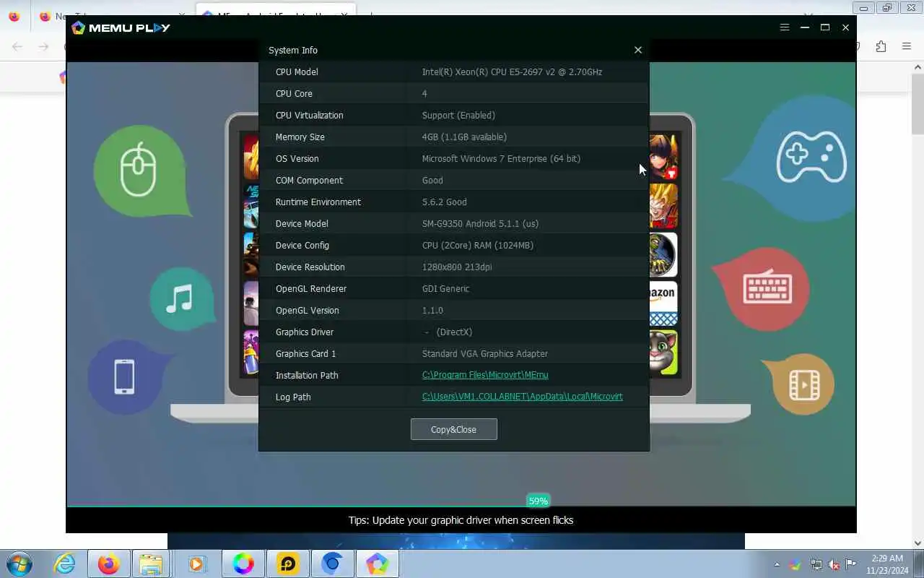The height and width of the screenshot is (578, 924).
Task: Show hidden system tray icons
Action: 777,565
